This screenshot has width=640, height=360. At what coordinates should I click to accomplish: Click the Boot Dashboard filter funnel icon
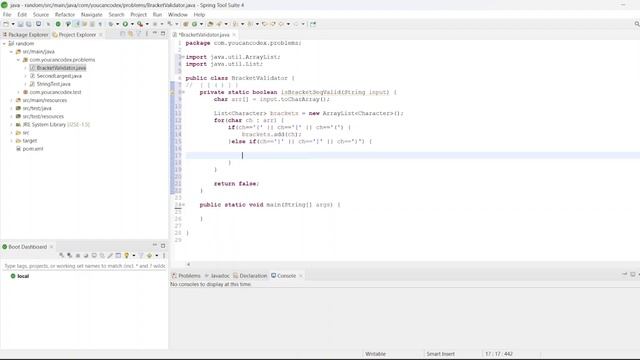[141, 255]
